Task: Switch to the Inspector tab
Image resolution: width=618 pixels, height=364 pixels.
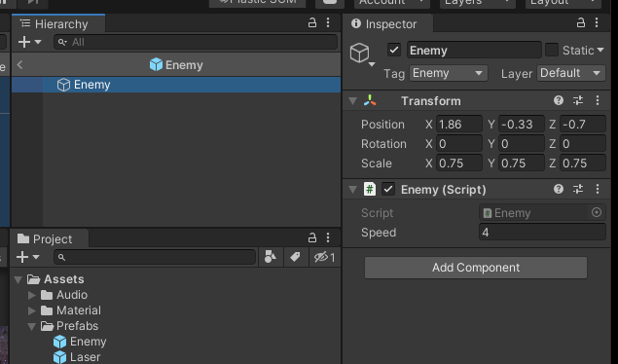Action: point(387,24)
